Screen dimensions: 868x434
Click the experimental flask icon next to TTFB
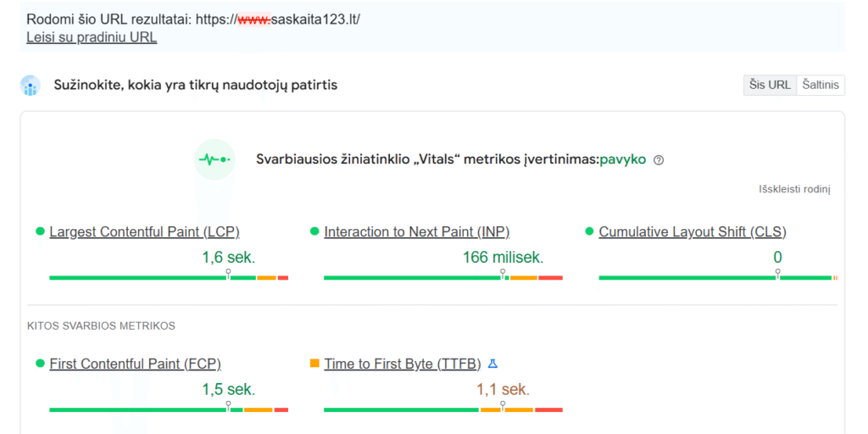[x=492, y=364]
